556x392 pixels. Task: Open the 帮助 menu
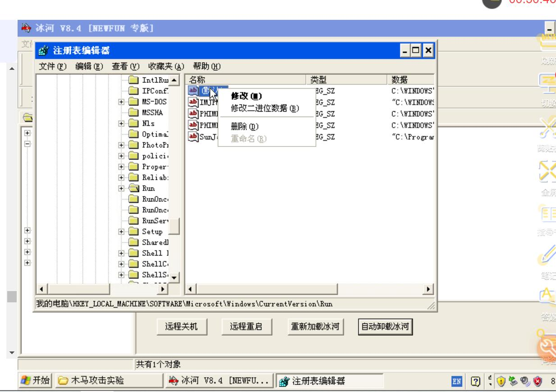click(206, 67)
